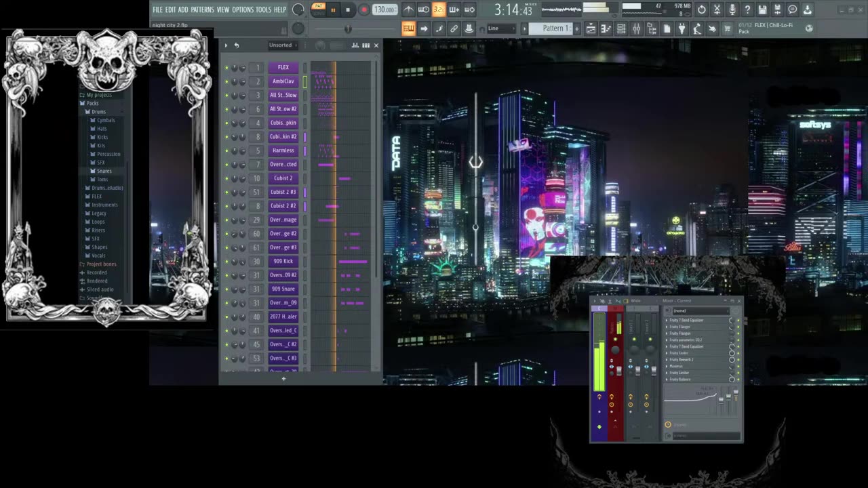Select the 909 Snare channel button
The height and width of the screenshot is (488, 868).
click(283, 289)
